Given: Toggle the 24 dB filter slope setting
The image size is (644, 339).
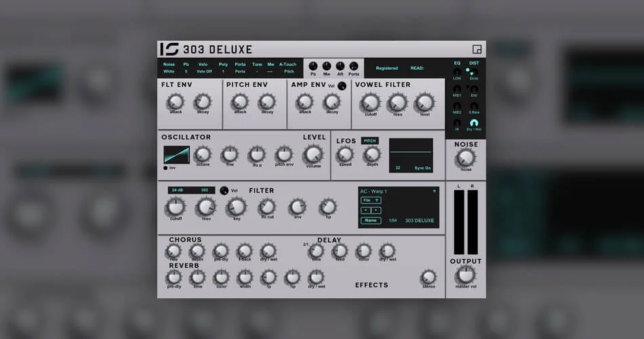Looking at the screenshot, I should [x=178, y=191].
